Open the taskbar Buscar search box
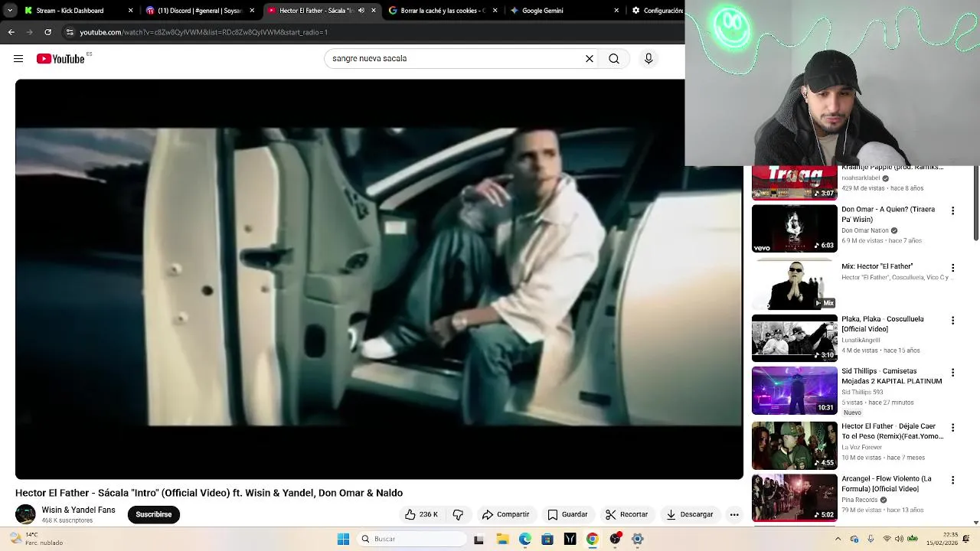The image size is (980, 551). (412, 539)
